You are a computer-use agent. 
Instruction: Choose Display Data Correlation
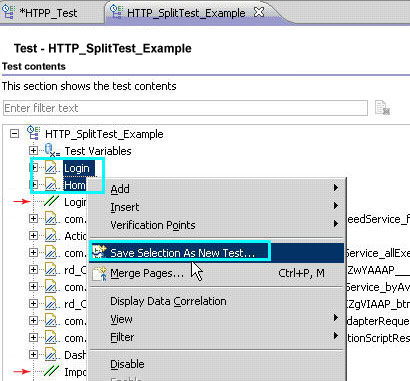(216, 301)
